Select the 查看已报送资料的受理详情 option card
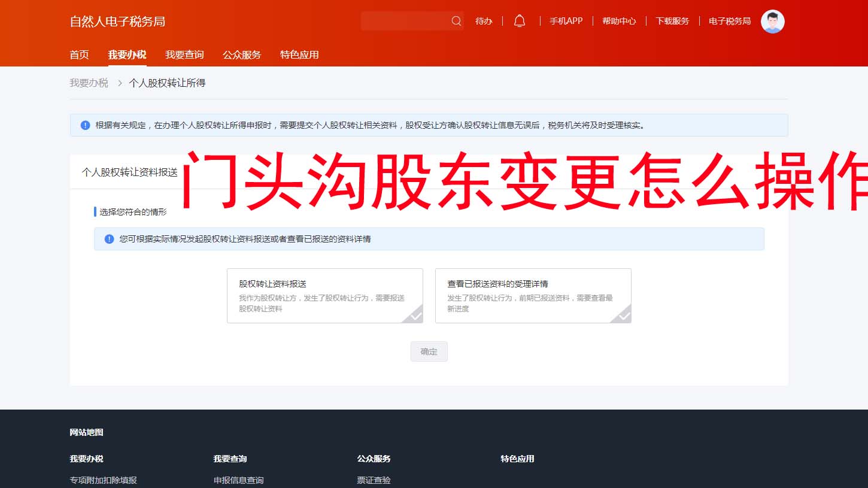Screen dimensions: 868x488 click(x=533, y=295)
